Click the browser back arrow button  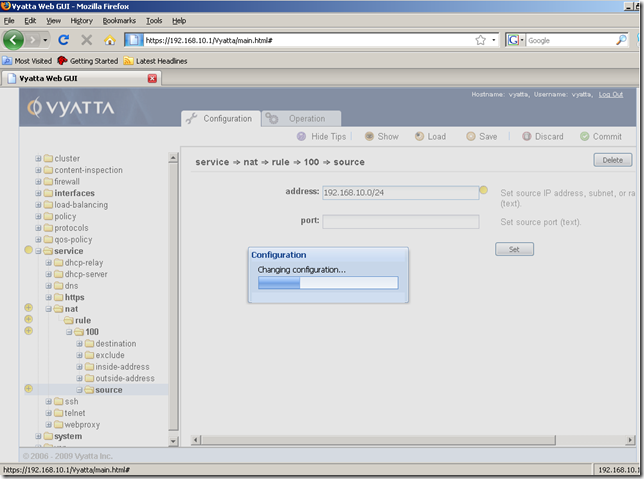pyautogui.click(x=14, y=40)
